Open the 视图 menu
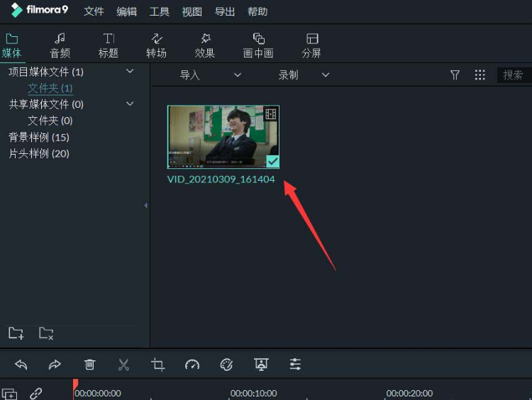The width and height of the screenshot is (532, 400). (x=192, y=11)
